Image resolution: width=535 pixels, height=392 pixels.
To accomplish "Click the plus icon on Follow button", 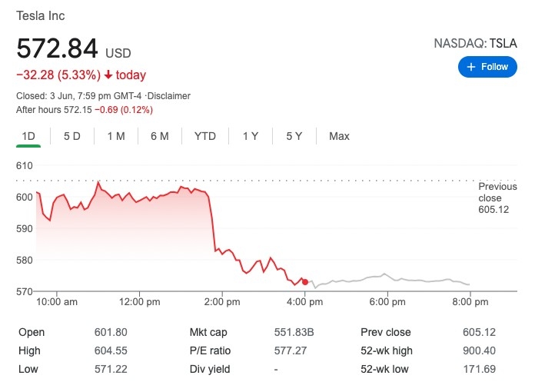I will pos(470,67).
